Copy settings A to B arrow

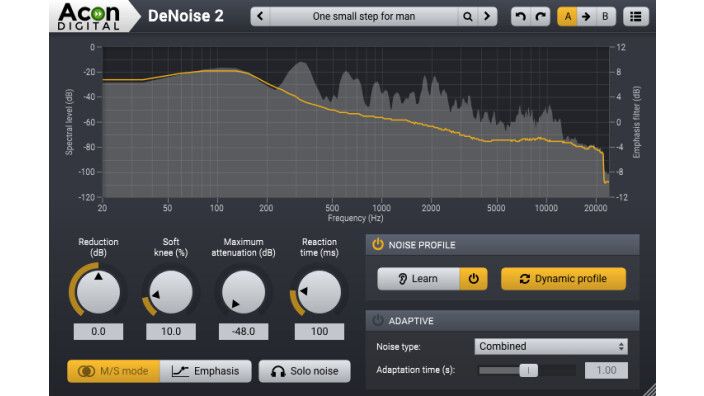tap(586, 17)
